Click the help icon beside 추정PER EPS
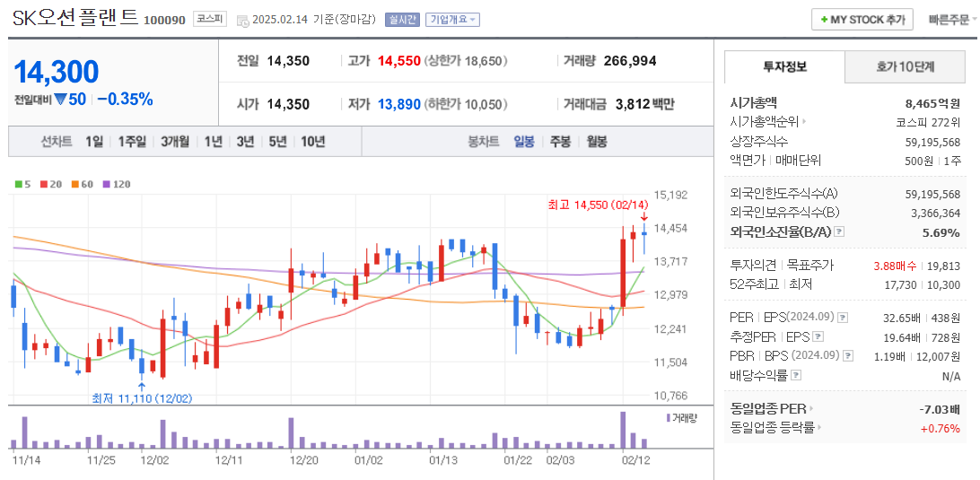This screenshot has width=980, height=480. [818, 336]
